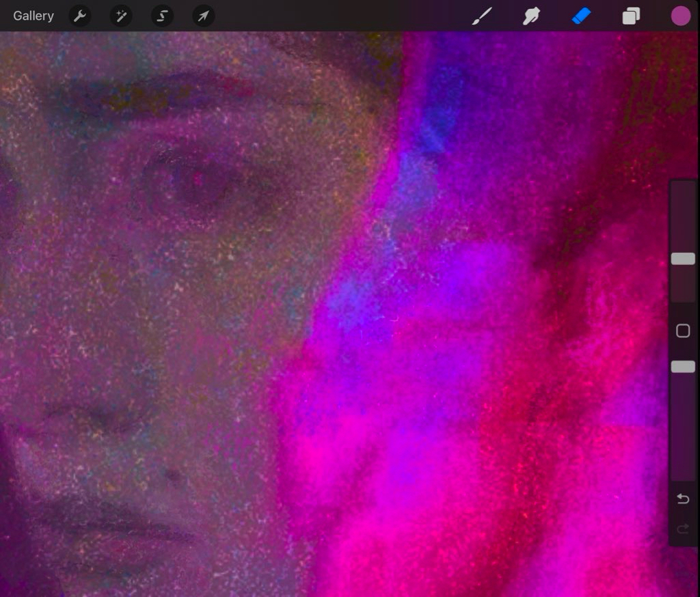
Task: Open the Layers panel
Action: tap(631, 16)
